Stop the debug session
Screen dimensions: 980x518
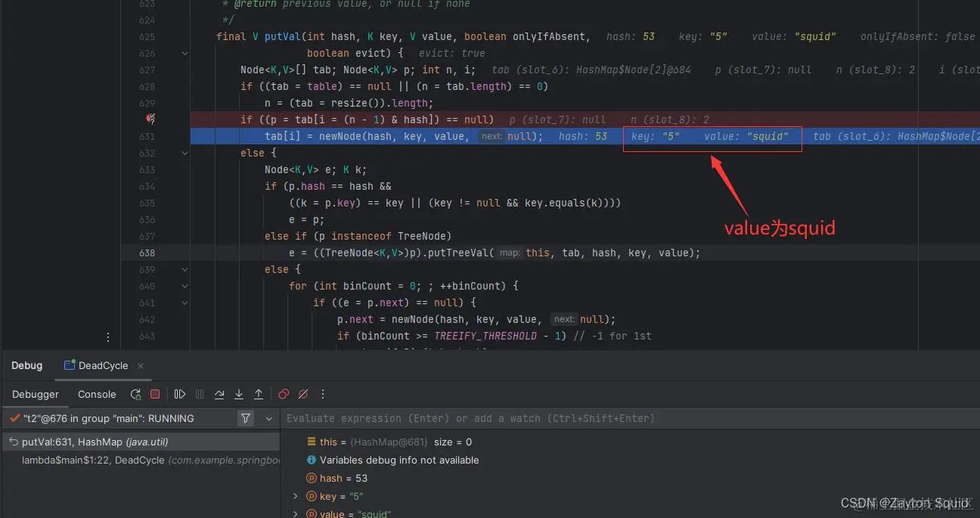pos(155,394)
